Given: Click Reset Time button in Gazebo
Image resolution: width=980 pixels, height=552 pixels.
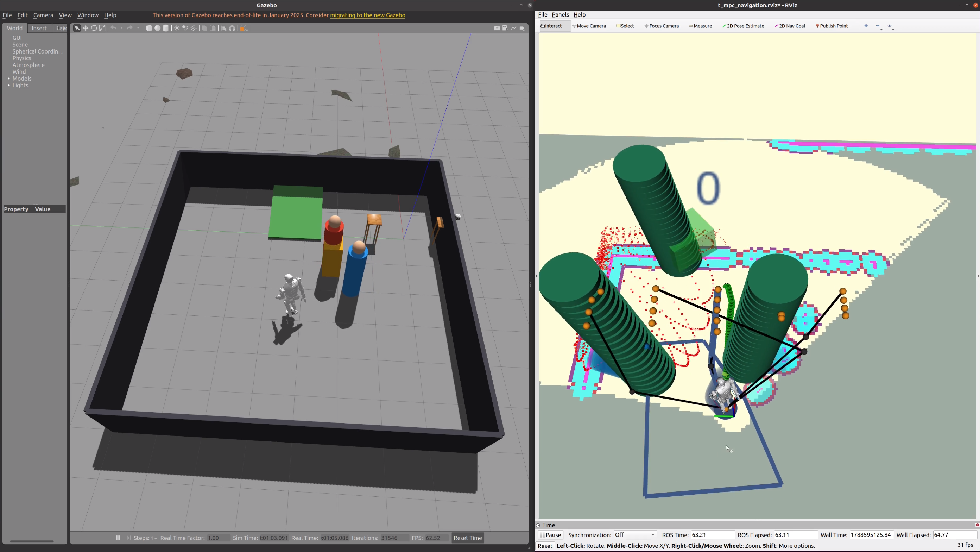Looking at the screenshot, I should 468,538.
